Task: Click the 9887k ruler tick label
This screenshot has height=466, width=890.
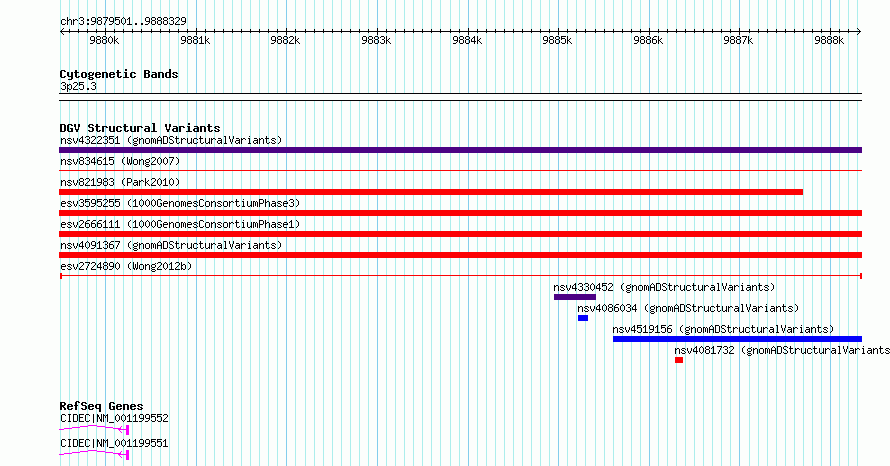Action: pyautogui.click(x=738, y=40)
